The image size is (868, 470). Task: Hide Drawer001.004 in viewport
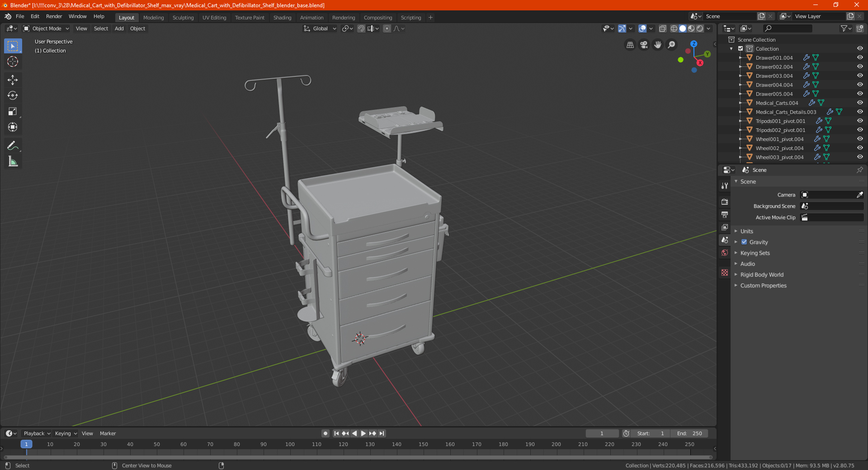860,58
